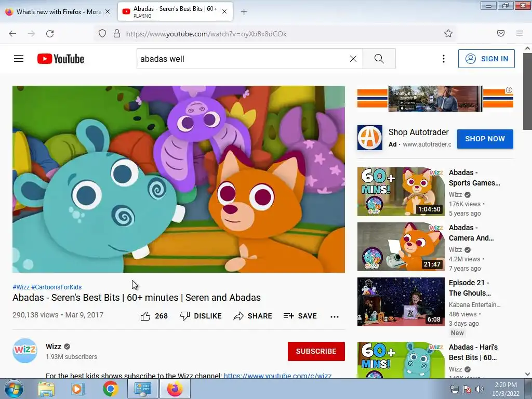Open Windows Explorer from the taskbar
This screenshot has height=399, width=532.
tap(46, 389)
